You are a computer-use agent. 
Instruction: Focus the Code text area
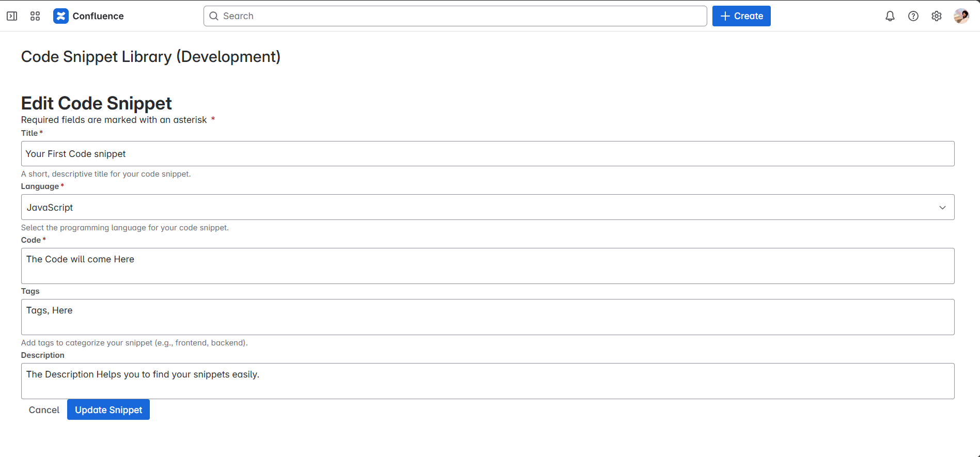[488, 266]
